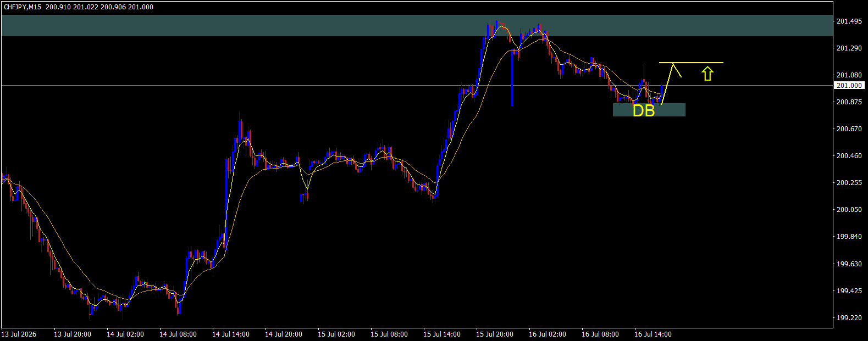Click the 201.080 price axis label
Viewport: 868px width, 341px height.
pyautogui.click(x=849, y=75)
